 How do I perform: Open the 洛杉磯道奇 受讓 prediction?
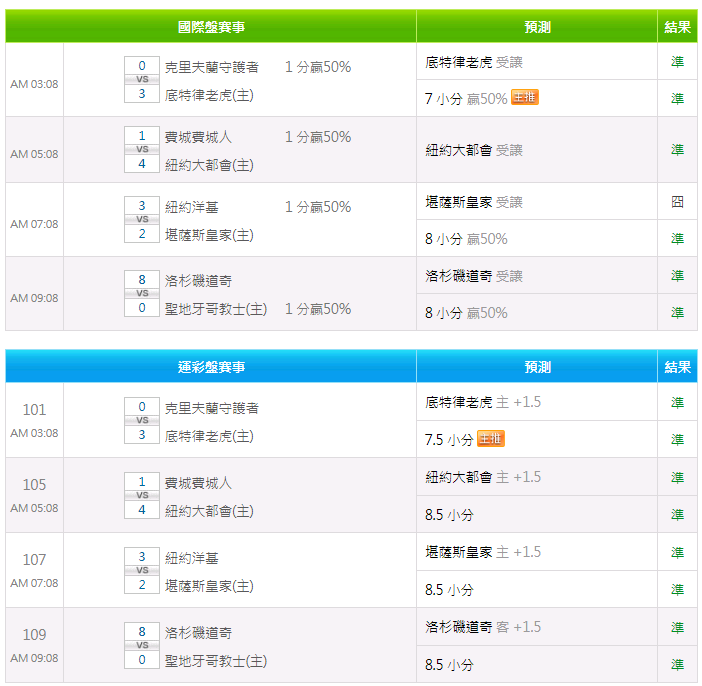point(474,276)
